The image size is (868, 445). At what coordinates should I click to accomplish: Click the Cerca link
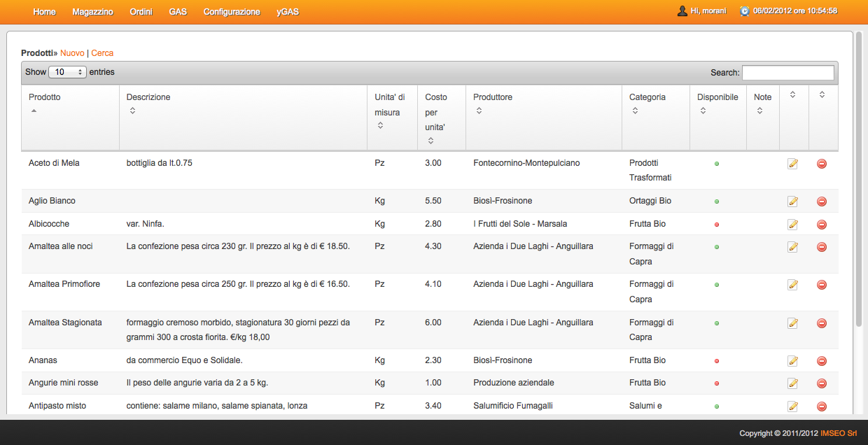102,53
